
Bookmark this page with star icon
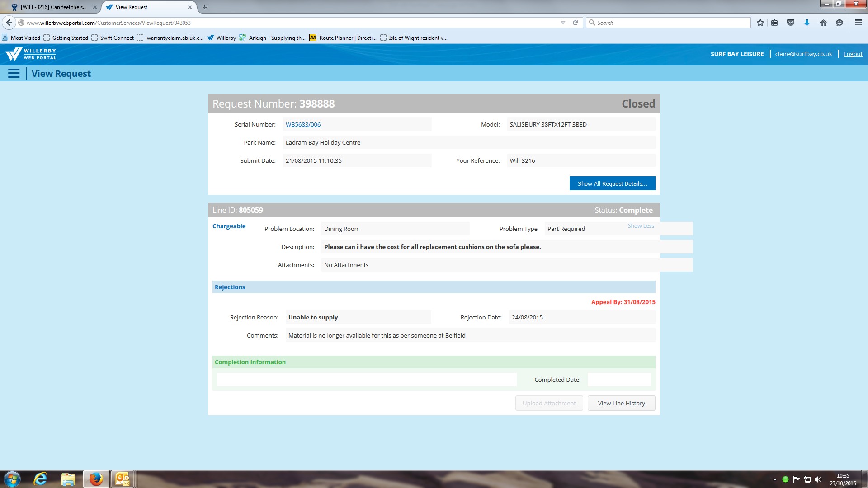coord(760,23)
